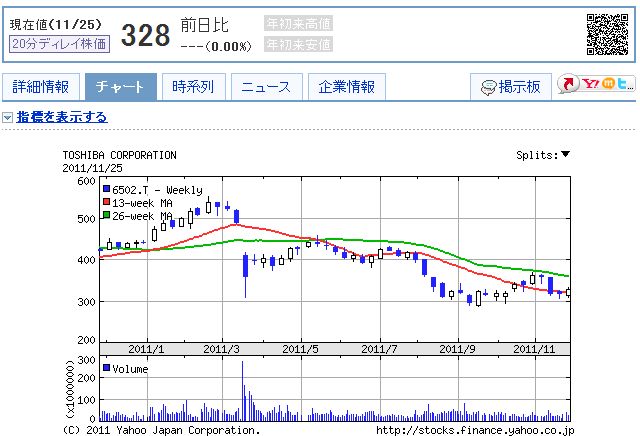Click the 600 price axis label
This screenshot has width=640, height=436.
point(86,181)
